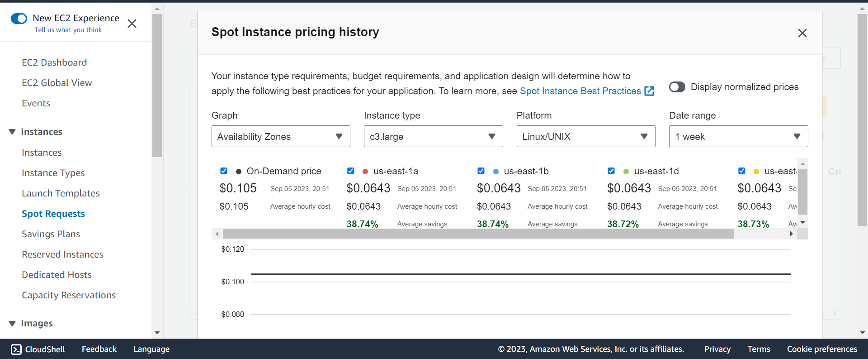This screenshot has height=359, width=868.
Task: Open Instance Types page
Action: tap(53, 173)
